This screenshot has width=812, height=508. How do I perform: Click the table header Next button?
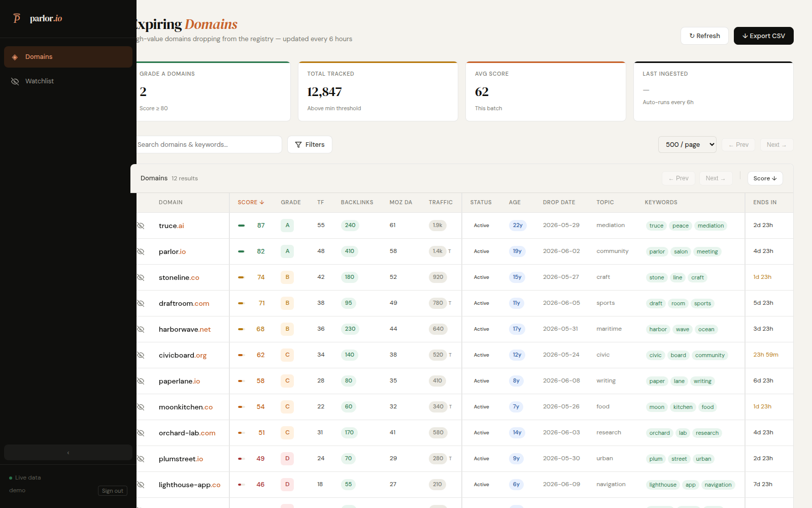click(716, 178)
